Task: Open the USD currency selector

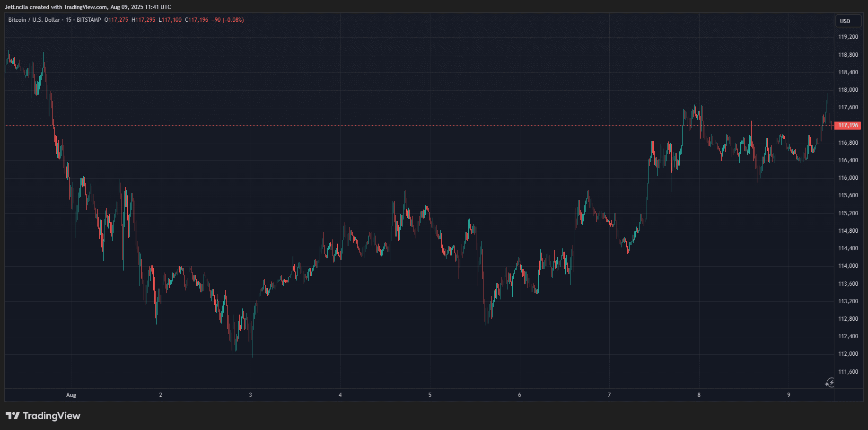Action: coord(845,21)
